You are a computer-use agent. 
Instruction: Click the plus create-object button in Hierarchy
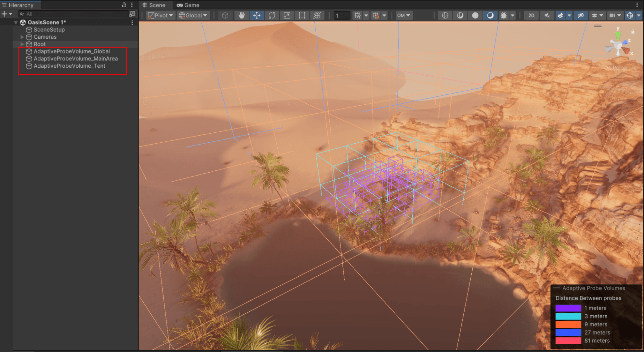point(4,14)
